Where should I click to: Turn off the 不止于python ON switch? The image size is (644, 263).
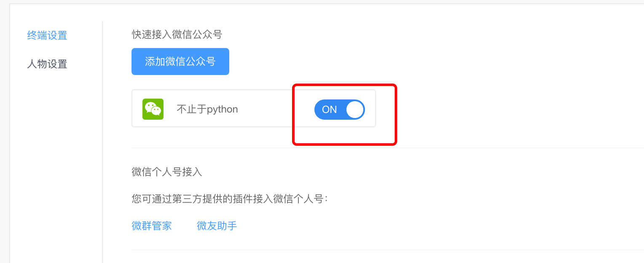tap(339, 110)
